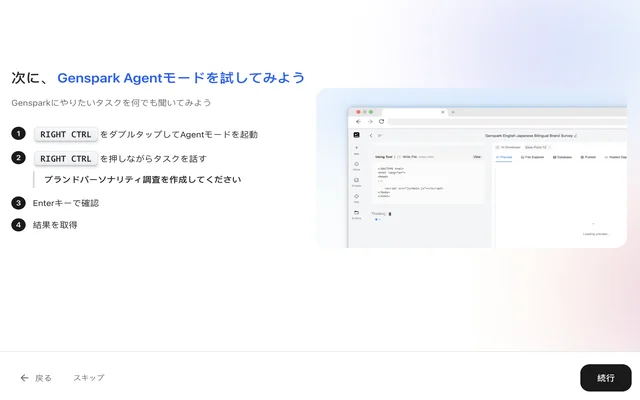Image resolution: width=640 pixels, height=400 pixels.
Task: Click the Genspark logo icon in preview sidebar
Action: pos(356,135)
